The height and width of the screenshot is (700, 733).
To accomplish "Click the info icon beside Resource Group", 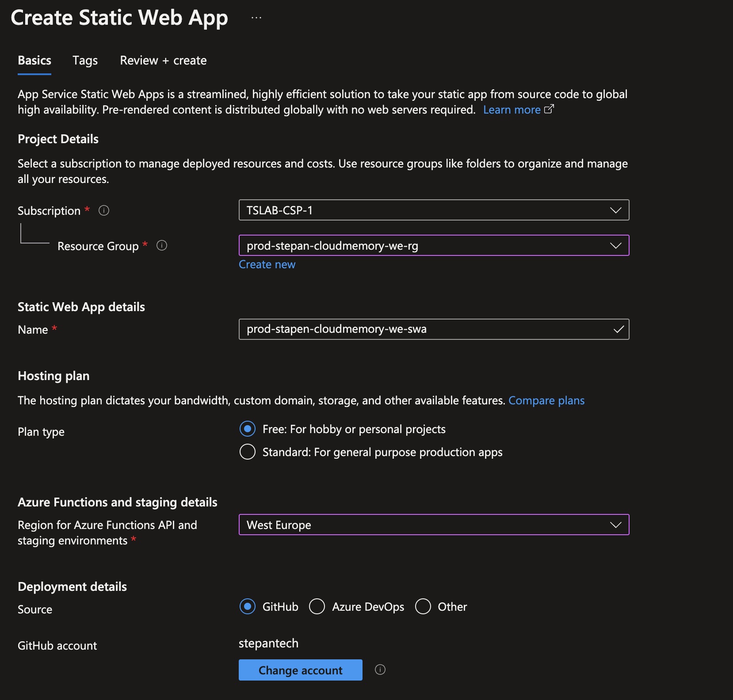I will [x=162, y=245].
